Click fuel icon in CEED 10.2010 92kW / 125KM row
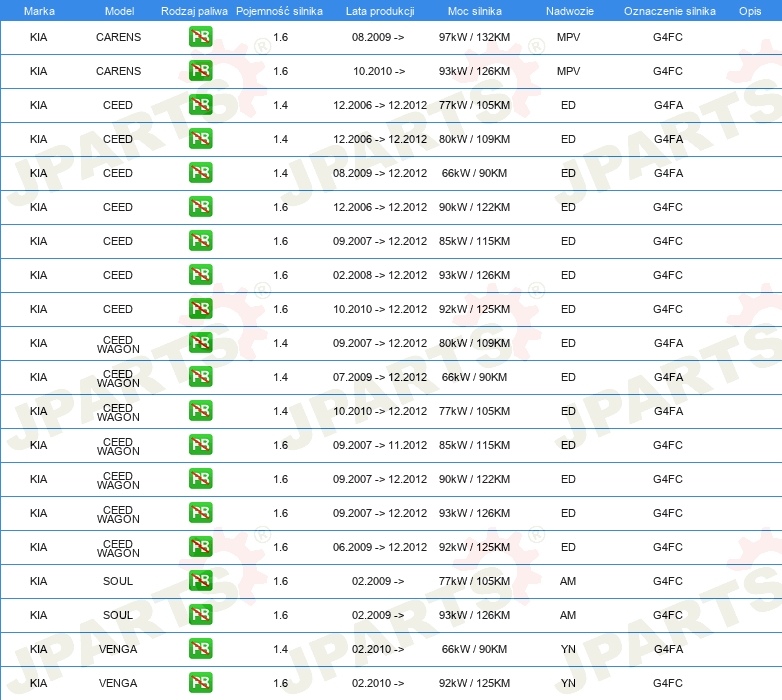Viewport: 782px width, 700px height. (200, 309)
